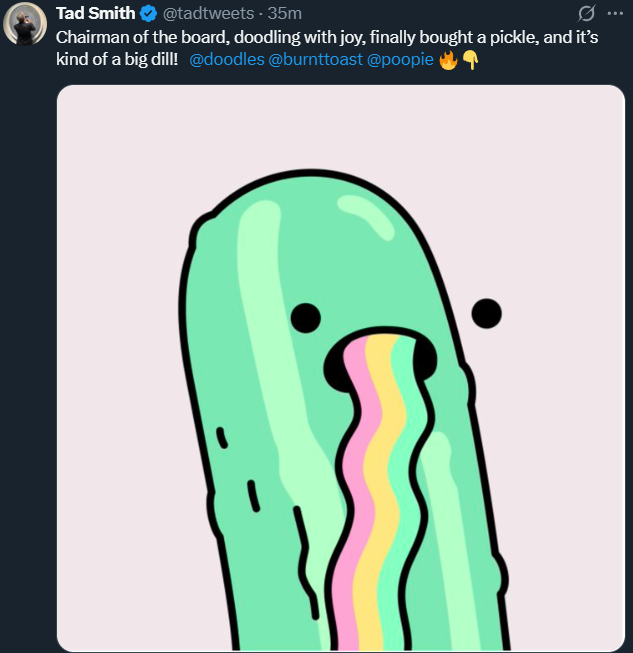Click the pickle's right black eye
Viewport: 633px width, 653px height.
coord(486,313)
